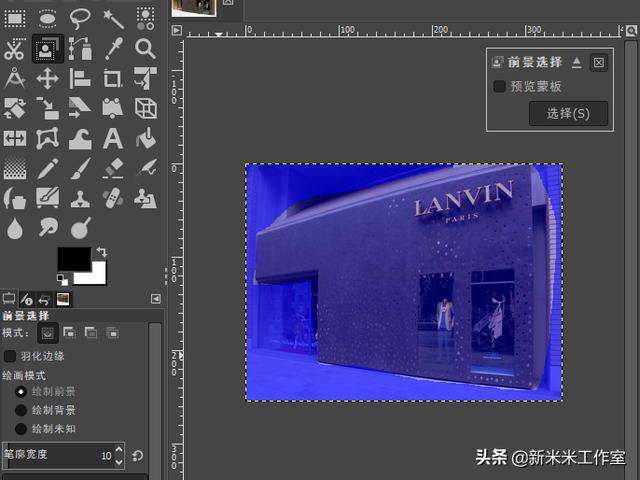
Task: Select the Heal bandage tool
Action: pos(113,198)
